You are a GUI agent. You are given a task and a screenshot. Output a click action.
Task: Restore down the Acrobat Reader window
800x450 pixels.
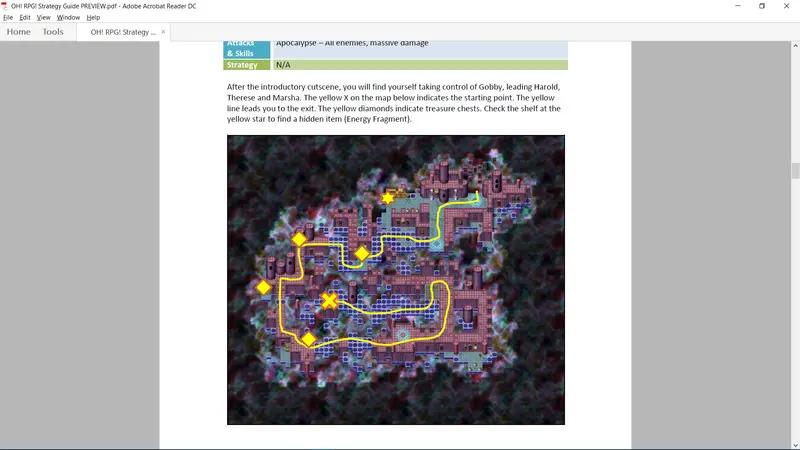point(762,6)
